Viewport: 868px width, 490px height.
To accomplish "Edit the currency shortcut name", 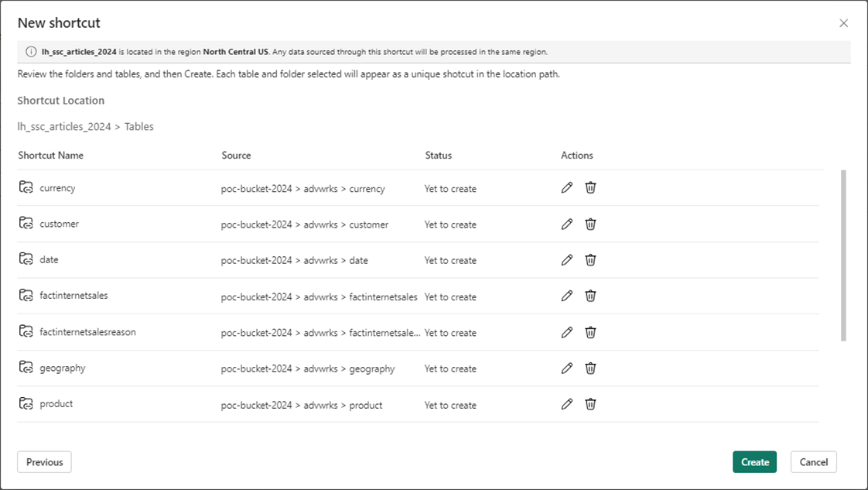I will pos(567,188).
